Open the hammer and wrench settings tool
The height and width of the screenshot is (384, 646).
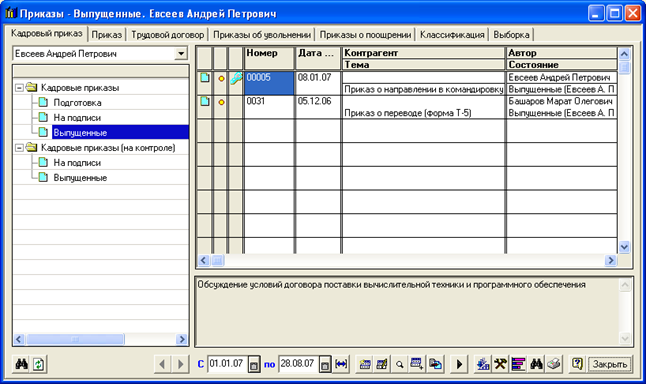click(x=501, y=364)
